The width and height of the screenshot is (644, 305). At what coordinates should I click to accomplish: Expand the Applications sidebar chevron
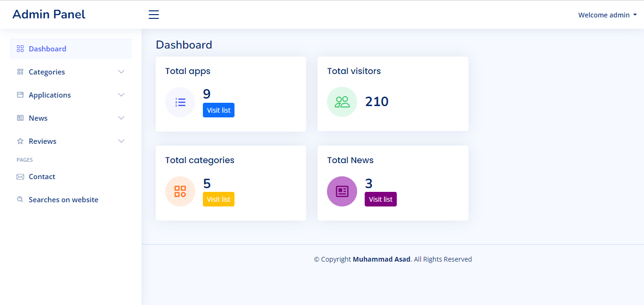click(121, 95)
